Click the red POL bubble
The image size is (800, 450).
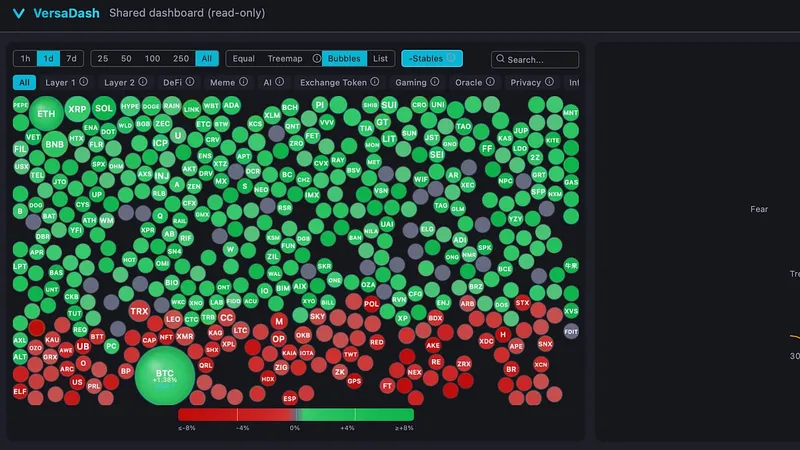(x=371, y=304)
